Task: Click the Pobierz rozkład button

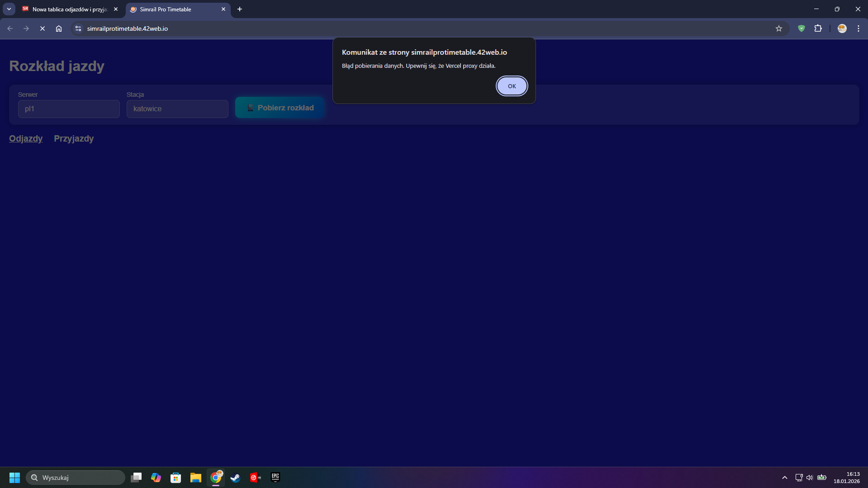Action: pos(280,108)
